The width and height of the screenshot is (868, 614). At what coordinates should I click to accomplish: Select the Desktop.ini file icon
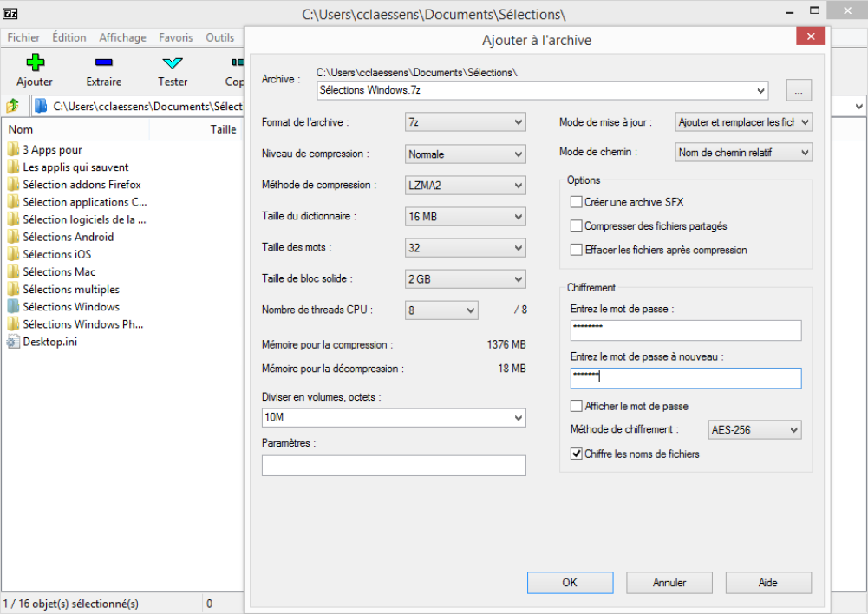click(x=13, y=342)
